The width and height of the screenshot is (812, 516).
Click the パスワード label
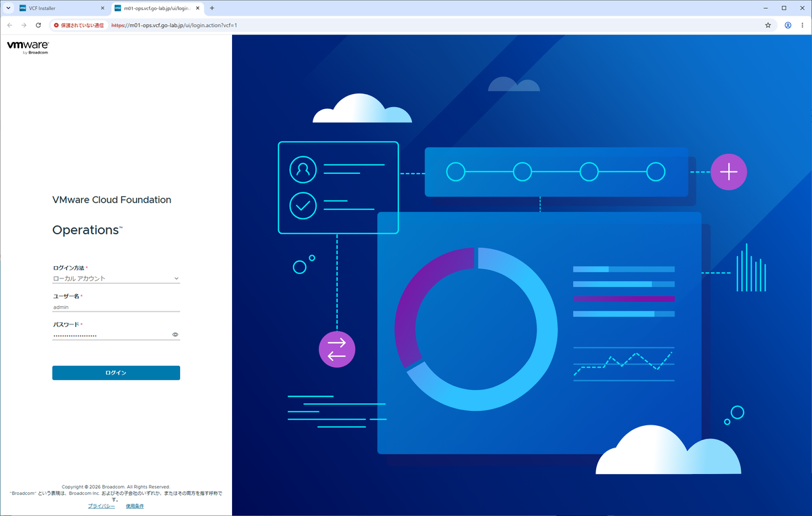68,325
